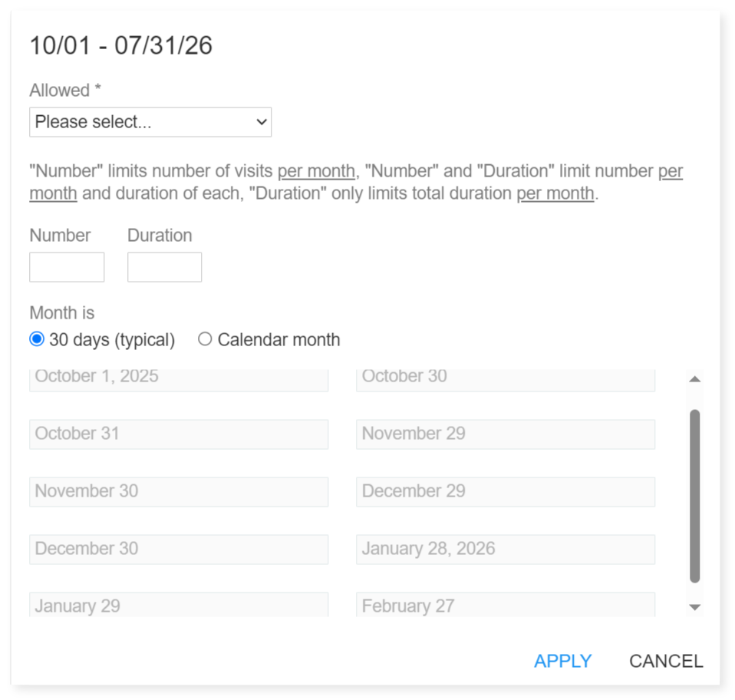This screenshot has height=700, width=735.
Task: Click the 'January 28, 2026' date field
Action: tap(505, 549)
